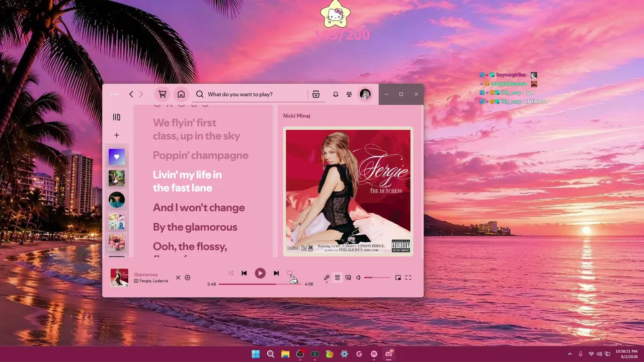Image resolution: width=644 pixels, height=362 pixels.
Task: Toggle the Queue panel
Action: pyautogui.click(x=337, y=278)
